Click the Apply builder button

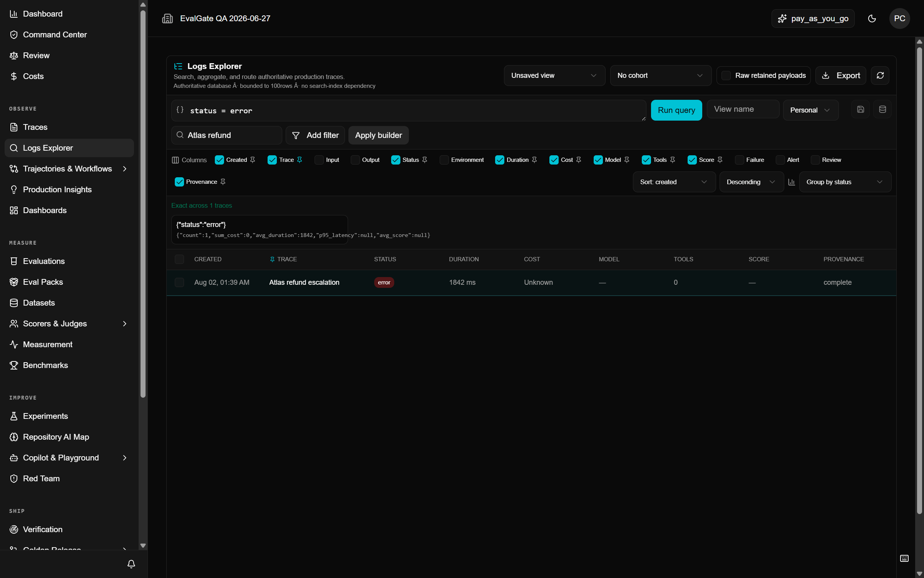pyautogui.click(x=378, y=135)
